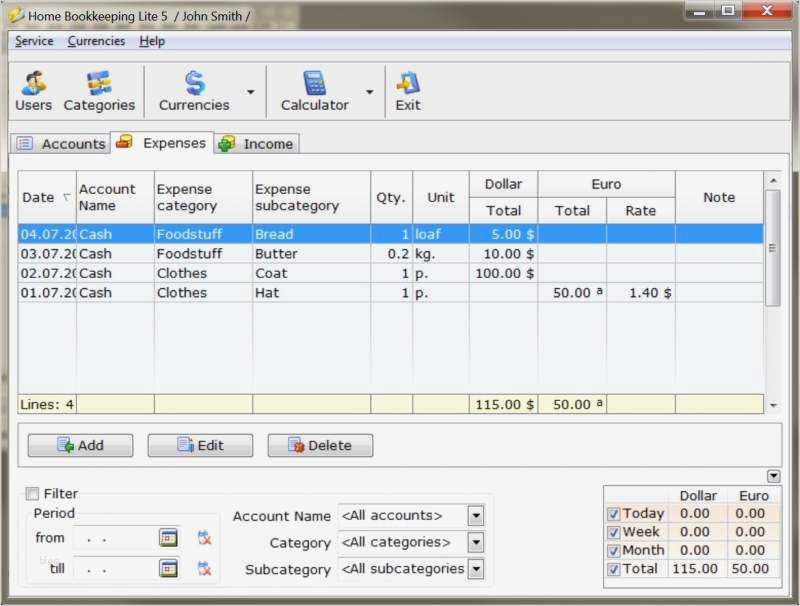800x606 pixels.
Task: Open the Categories editor
Action: point(100,89)
